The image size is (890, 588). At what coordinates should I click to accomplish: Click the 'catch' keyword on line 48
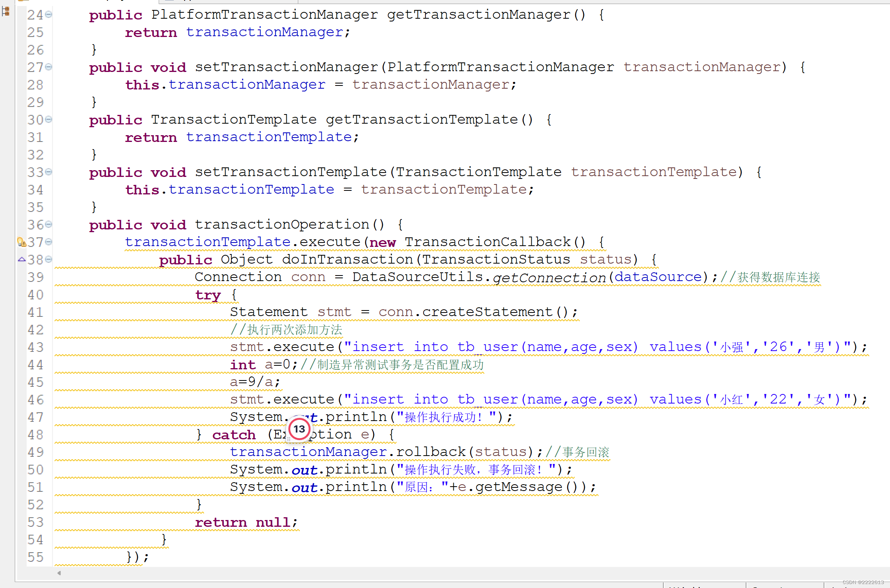tap(234, 435)
